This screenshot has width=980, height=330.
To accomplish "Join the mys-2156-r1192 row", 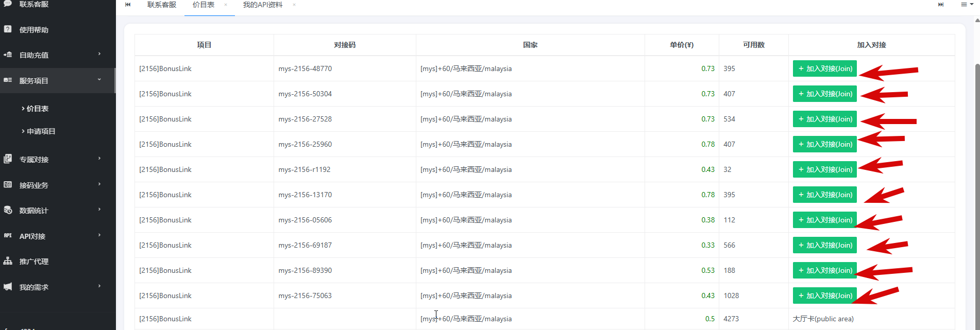I will [x=824, y=169].
